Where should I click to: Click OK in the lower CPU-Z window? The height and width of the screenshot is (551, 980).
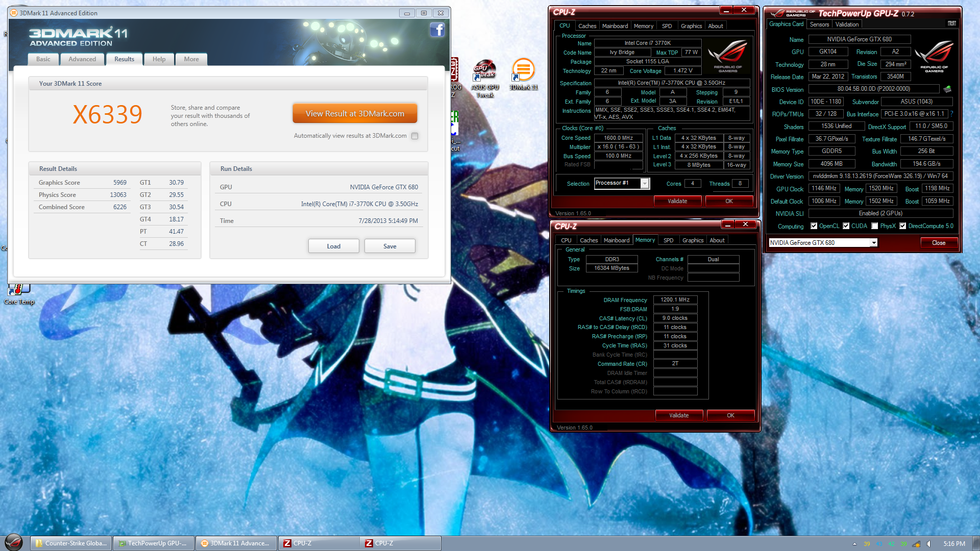730,415
